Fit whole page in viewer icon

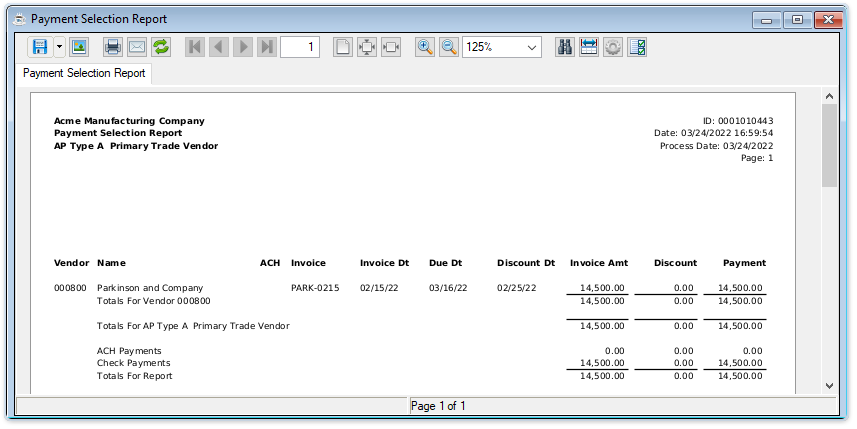pos(367,47)
